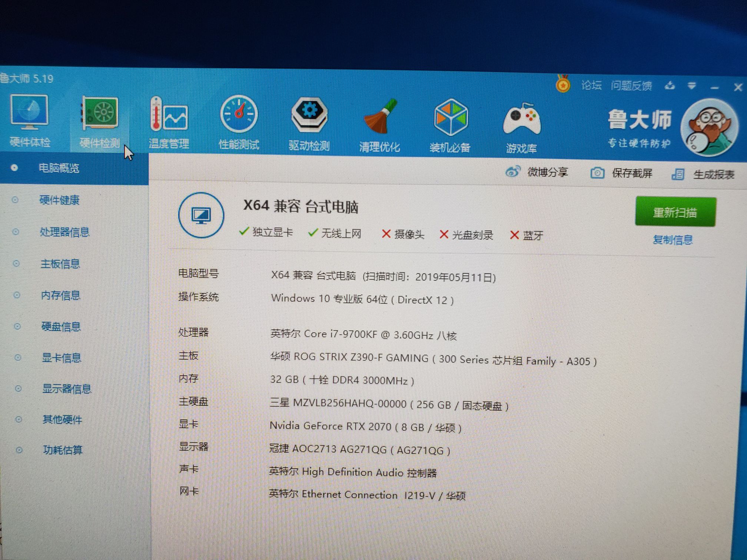Open the title bar dropdown menu arrow
The image size is (747, 560).
691,86
